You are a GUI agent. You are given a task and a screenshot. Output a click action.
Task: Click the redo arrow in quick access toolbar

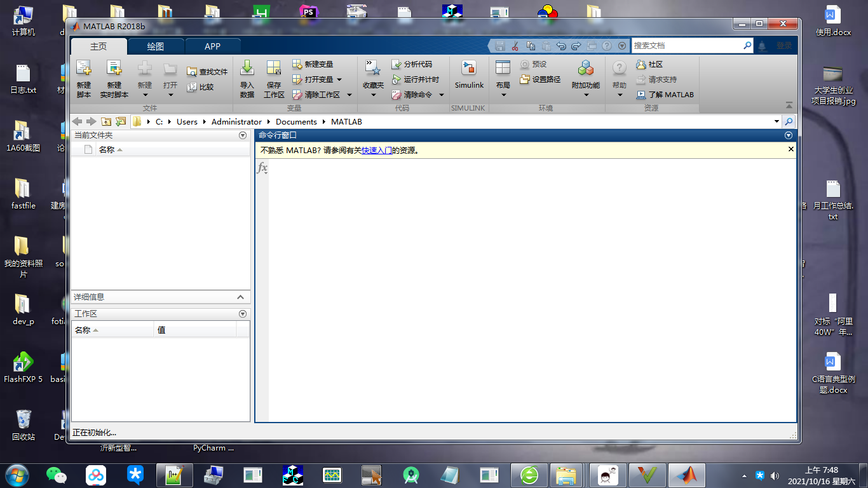(x=576, y=46)
